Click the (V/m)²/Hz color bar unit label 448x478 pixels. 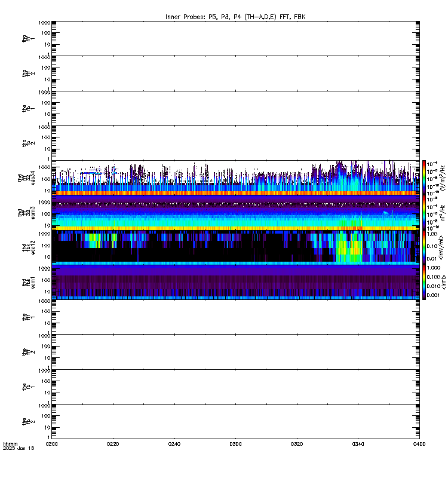443,177
